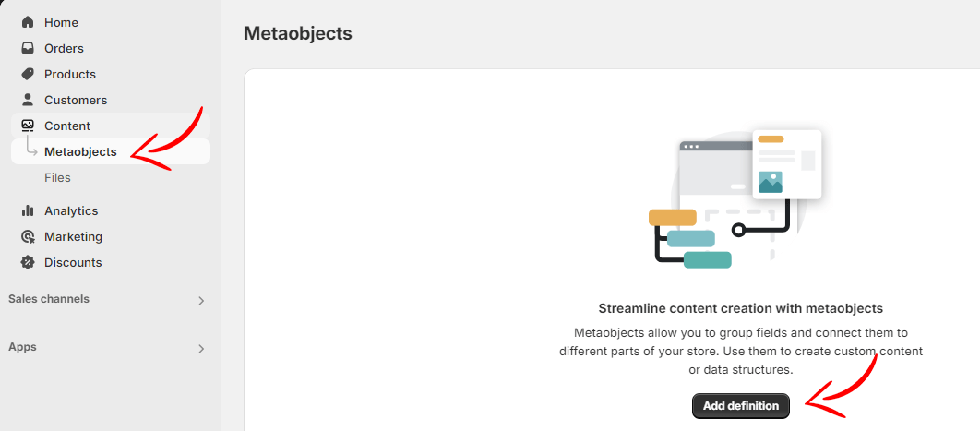Click the Home house icon

tap(28, 22)
